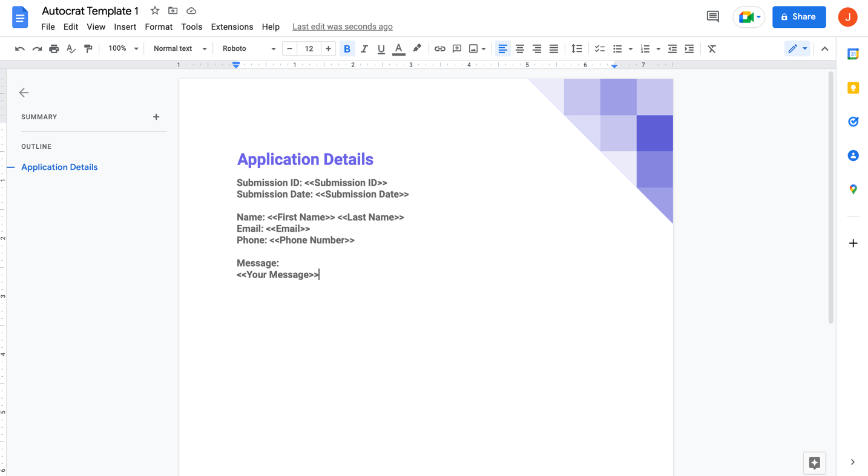The height and width of the screenshot is (476, 868).
Task: Toggle underline formatting
Action: point(381,48)
